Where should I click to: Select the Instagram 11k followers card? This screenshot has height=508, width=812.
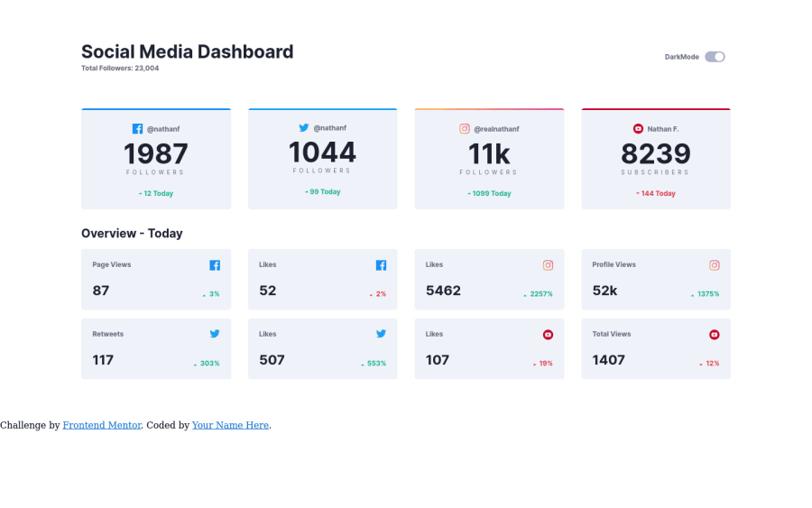pyautogui.click(x=489, y=159)
